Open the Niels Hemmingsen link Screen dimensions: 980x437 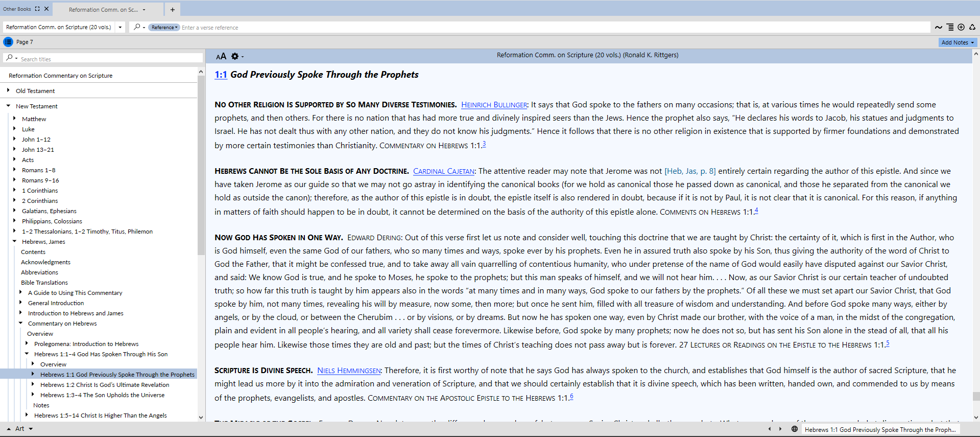click(349, 371)
